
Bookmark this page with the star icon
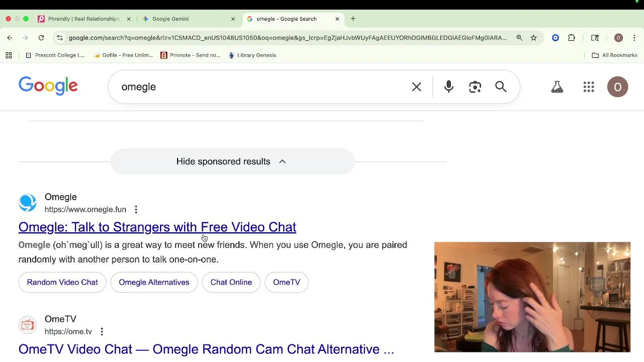tap(533, 38)
